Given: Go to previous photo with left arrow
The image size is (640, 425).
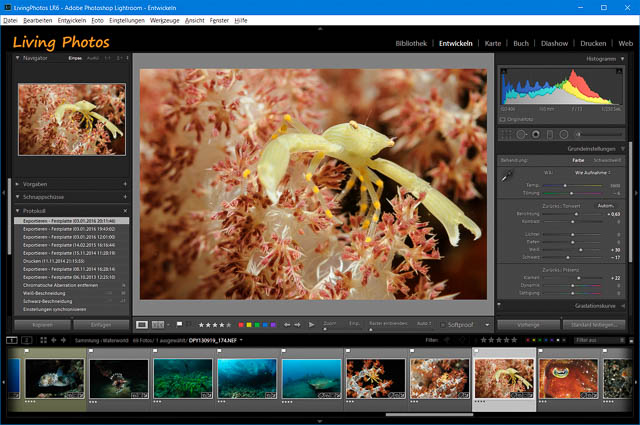Looking at the screenshot, I should [x=287, y=325].
